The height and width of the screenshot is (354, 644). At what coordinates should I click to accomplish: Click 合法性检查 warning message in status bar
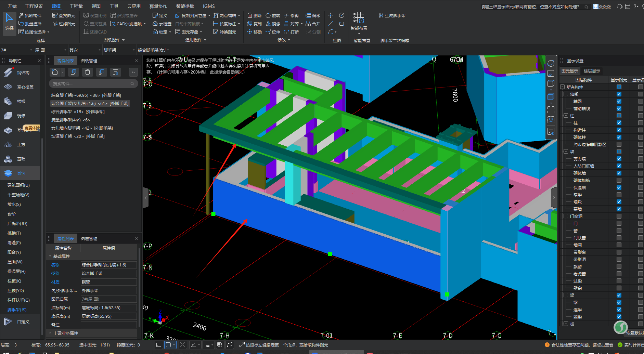(x=579, y=345)
